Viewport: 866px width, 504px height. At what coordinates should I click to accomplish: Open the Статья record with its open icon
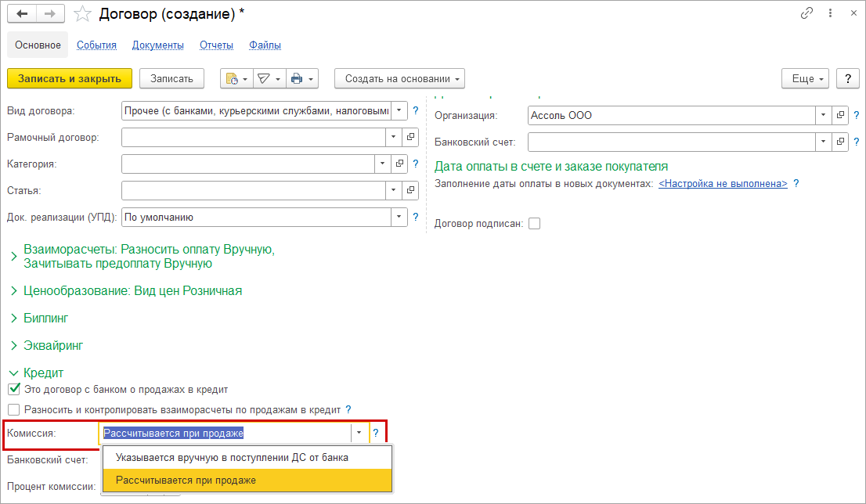(410, 190)
